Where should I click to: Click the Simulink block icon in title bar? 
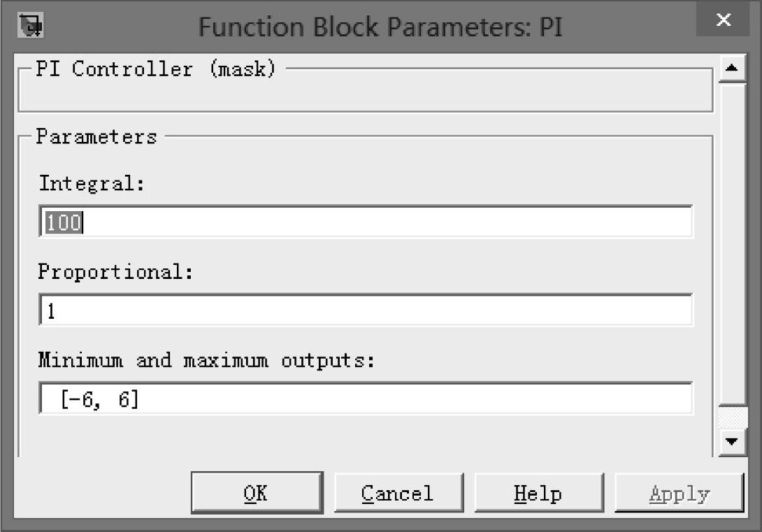[x=32, y=26]
